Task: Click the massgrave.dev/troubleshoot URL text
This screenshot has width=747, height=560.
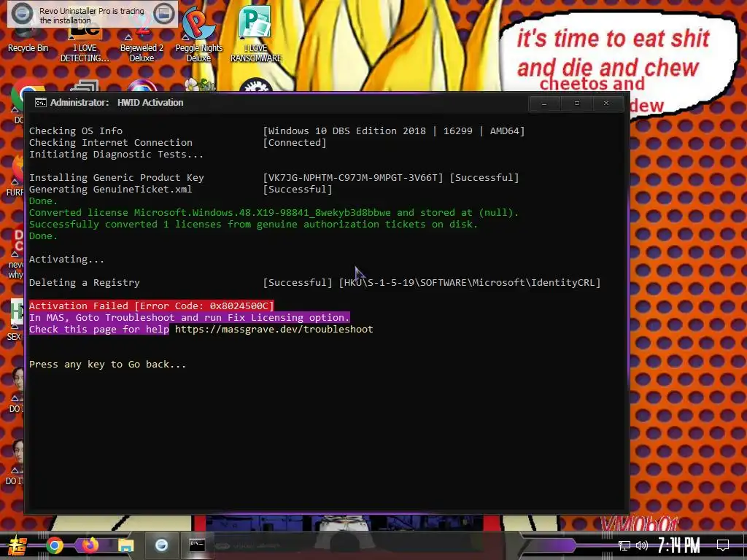Action: pos(274,330)
